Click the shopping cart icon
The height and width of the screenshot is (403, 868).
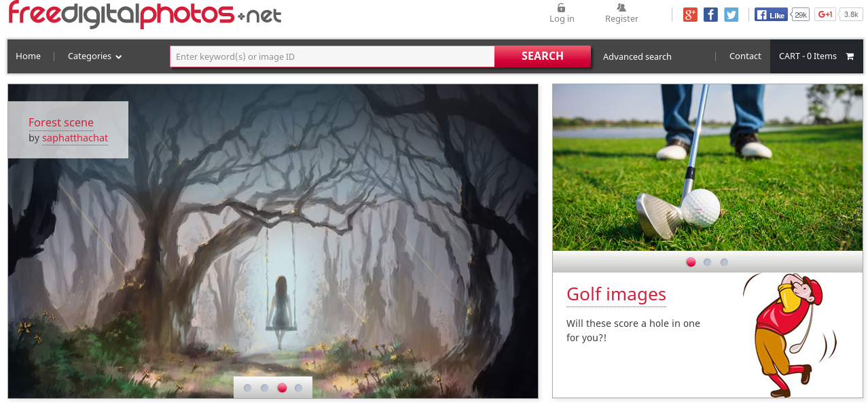click(850, 56)
